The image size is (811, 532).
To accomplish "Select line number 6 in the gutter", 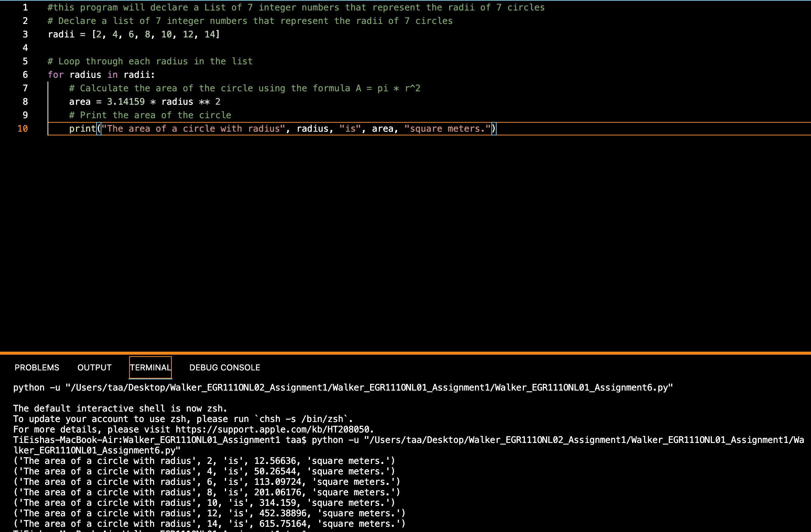I will point(25,75).
